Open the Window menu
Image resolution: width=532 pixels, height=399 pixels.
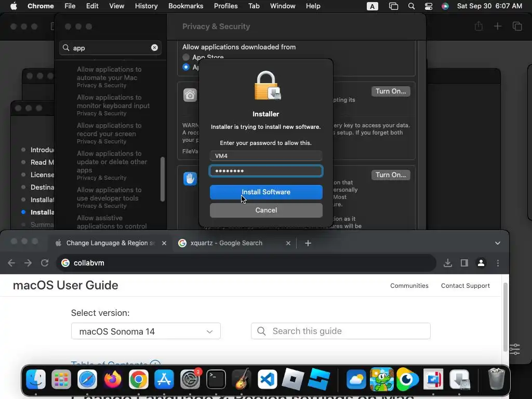point(283,6)
